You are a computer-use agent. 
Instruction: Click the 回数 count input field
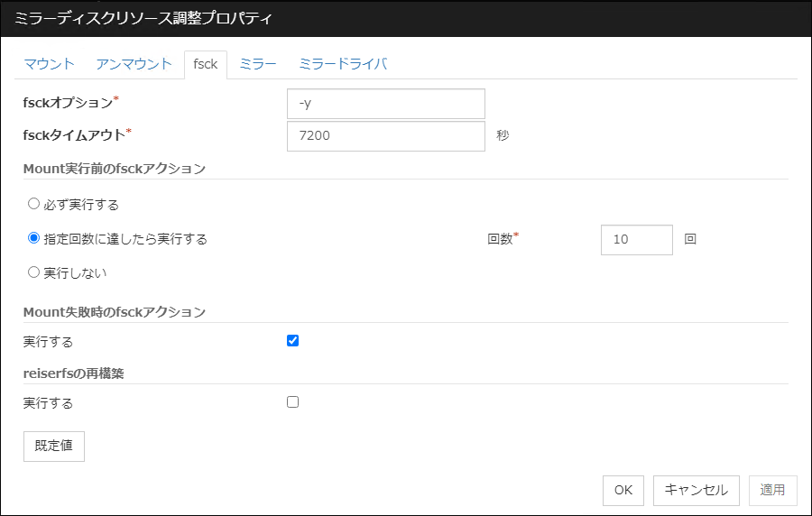[x=636, y=240]
